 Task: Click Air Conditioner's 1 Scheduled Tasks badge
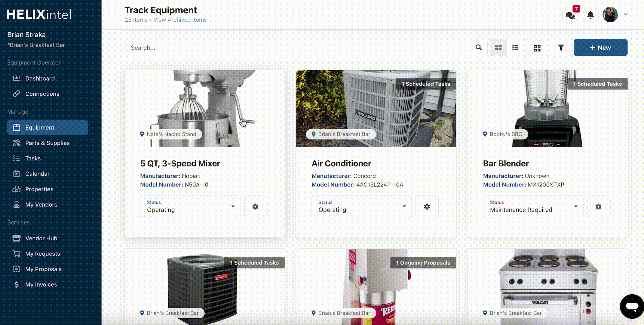point(426,84)
